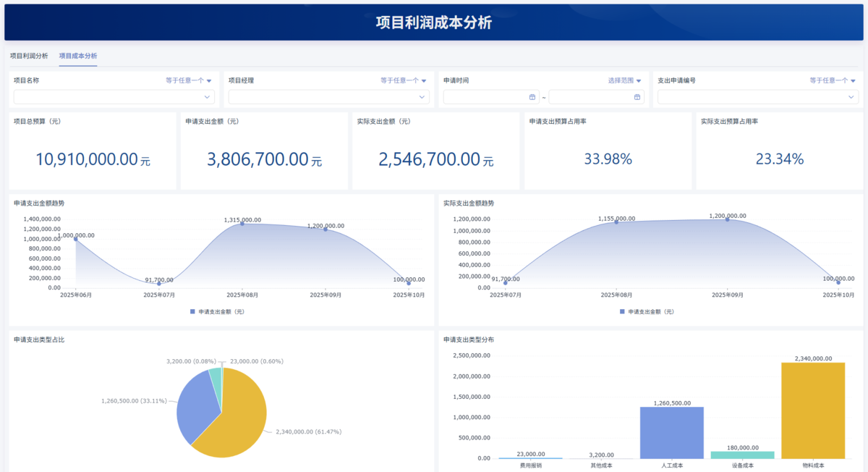Click the 2025年08月 point on 实际支出金额趋势

(x=616, y=222)
